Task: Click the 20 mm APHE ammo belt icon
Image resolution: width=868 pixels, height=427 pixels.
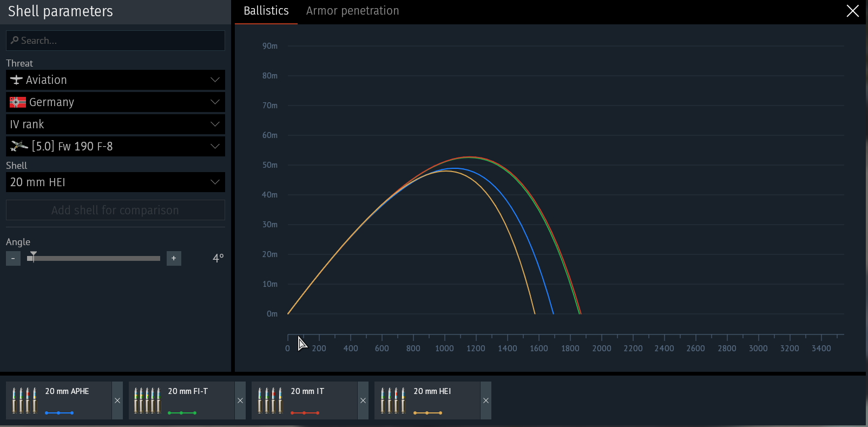Action: pos(25,400)
